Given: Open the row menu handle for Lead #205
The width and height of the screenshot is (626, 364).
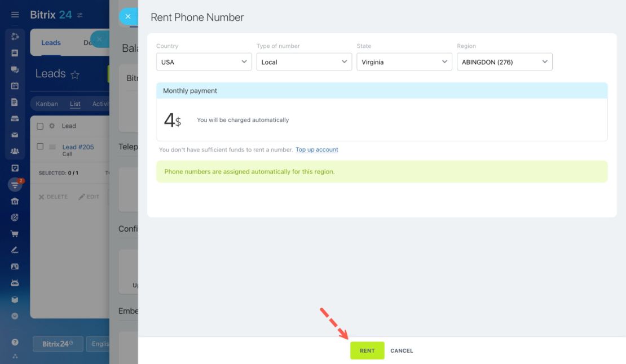Looking at the screenshot, I should coord(52,147).
